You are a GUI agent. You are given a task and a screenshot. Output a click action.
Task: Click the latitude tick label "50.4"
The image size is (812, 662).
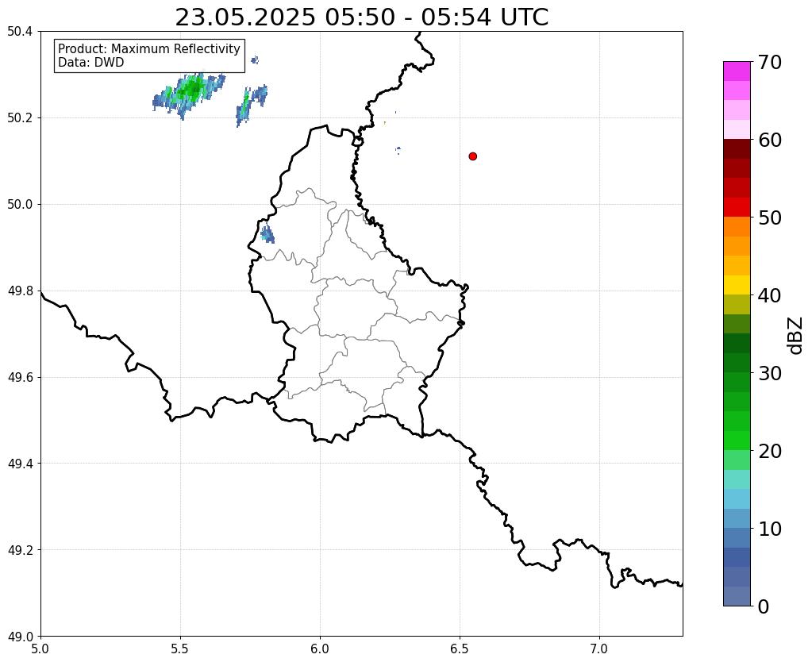[x=20, y=32]
